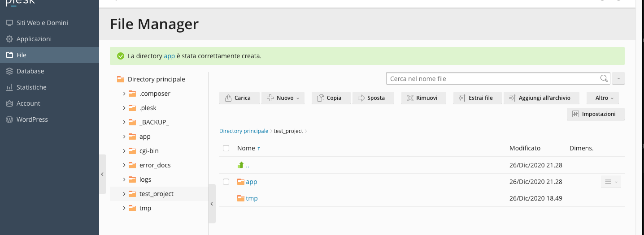The width and height of the screenshot is (644, 235).
Task: Select .plesk in folder tree
Action: [x=148, y=108]
